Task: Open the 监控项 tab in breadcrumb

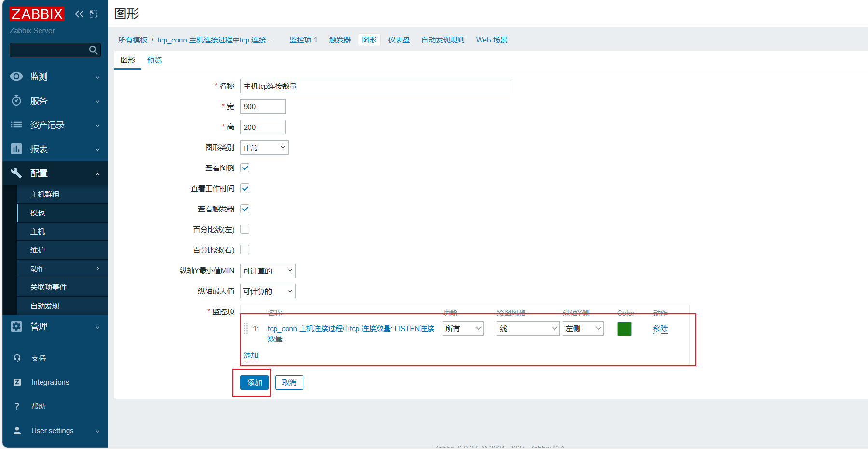Action: 303,40
